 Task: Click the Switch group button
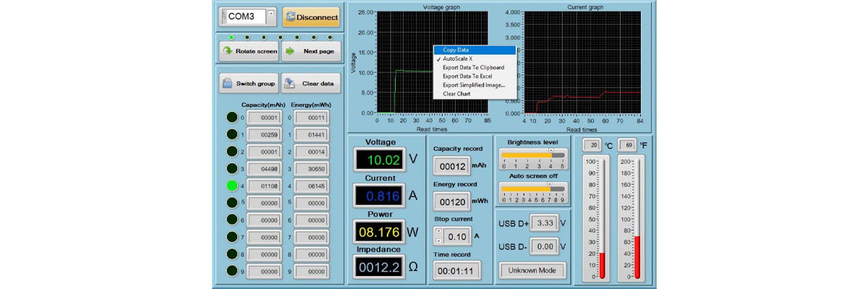(x=249, y=83)
